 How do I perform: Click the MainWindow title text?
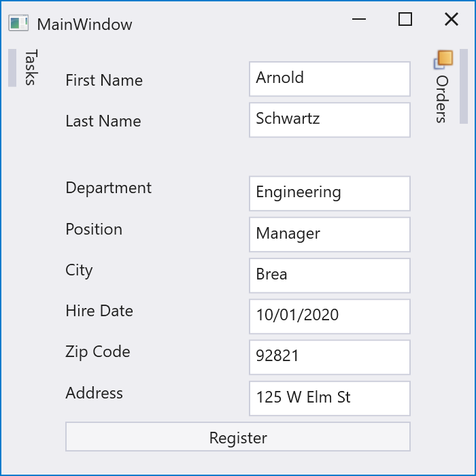[84, 24]
